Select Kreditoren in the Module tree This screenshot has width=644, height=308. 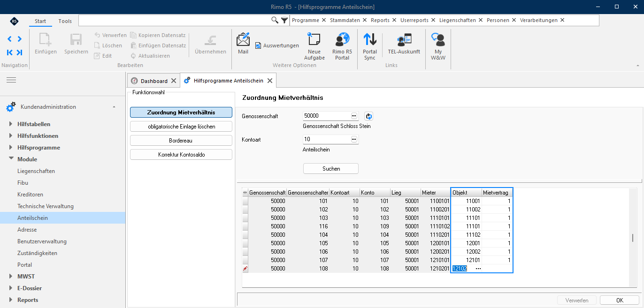31,195
